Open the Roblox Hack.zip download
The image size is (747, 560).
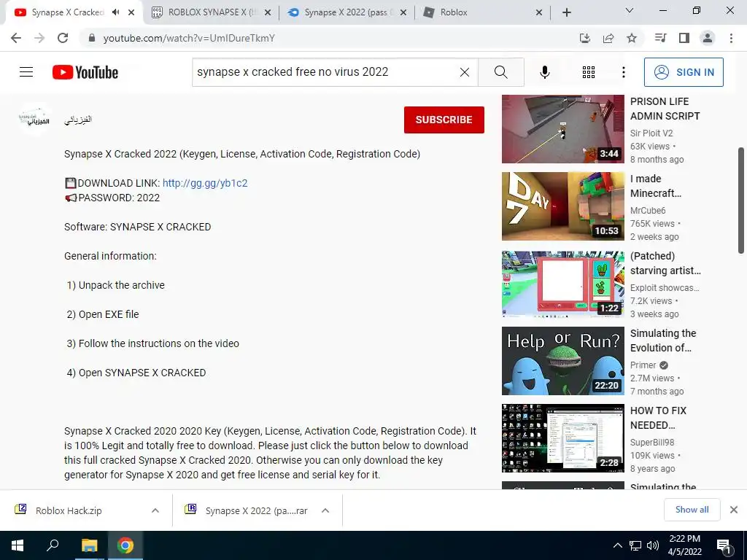69,510
